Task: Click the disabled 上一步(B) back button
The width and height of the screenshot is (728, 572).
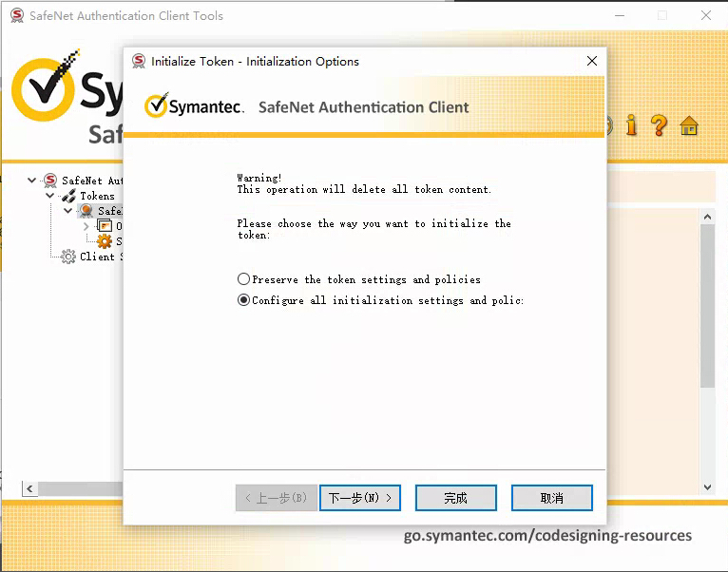Action: pos(277,498)
